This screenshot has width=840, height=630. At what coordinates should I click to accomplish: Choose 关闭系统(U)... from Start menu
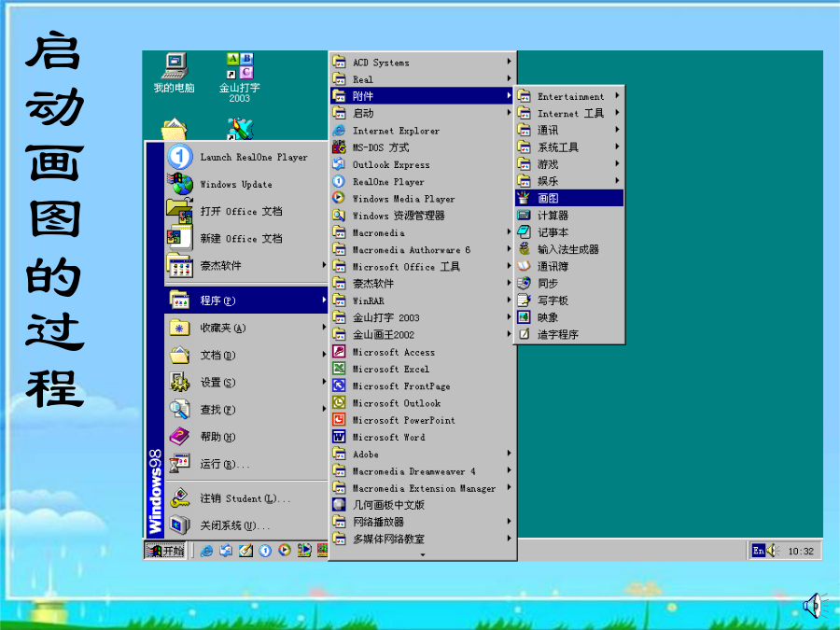pos(245,525)
